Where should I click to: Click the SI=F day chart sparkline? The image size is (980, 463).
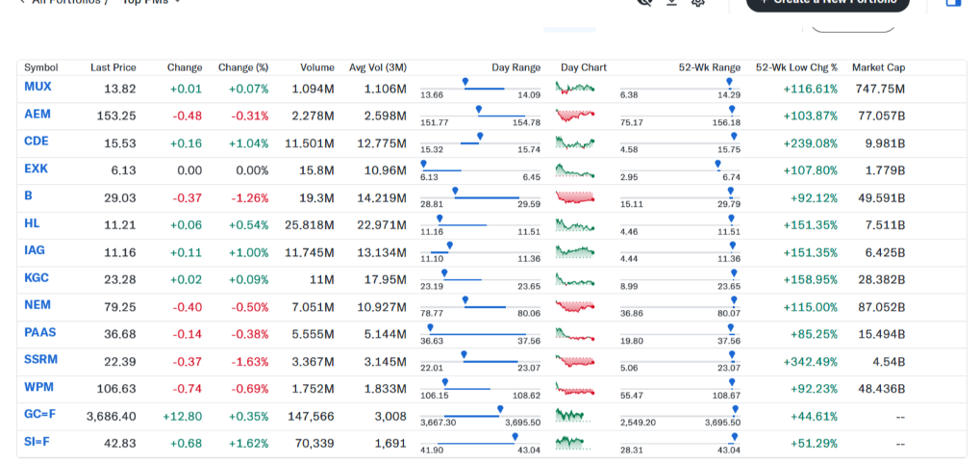point(570,443)
